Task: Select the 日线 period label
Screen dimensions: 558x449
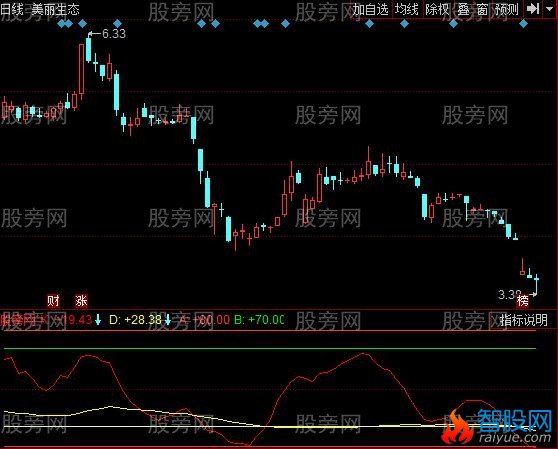Action: (x=12, y=9)
